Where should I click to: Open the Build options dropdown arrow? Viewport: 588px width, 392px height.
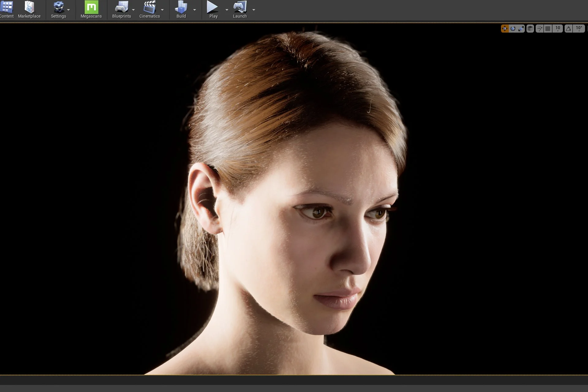coord(194,10)
